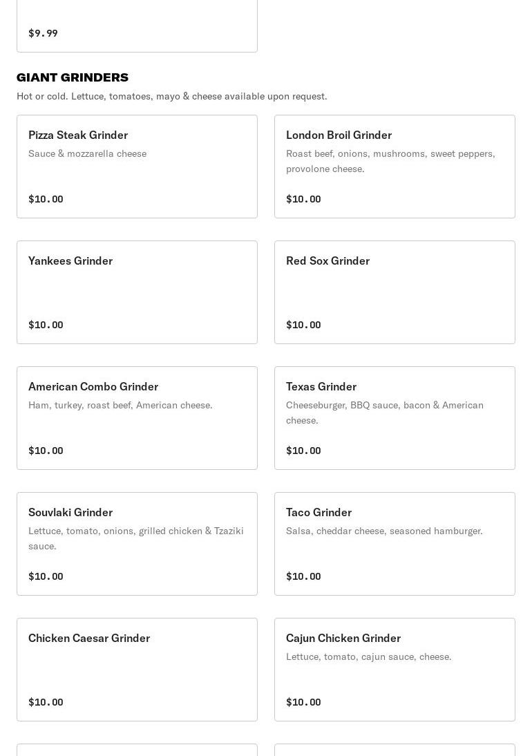
Task: Click the American Combo Grinder description text
Action: (x=120, y=405)
